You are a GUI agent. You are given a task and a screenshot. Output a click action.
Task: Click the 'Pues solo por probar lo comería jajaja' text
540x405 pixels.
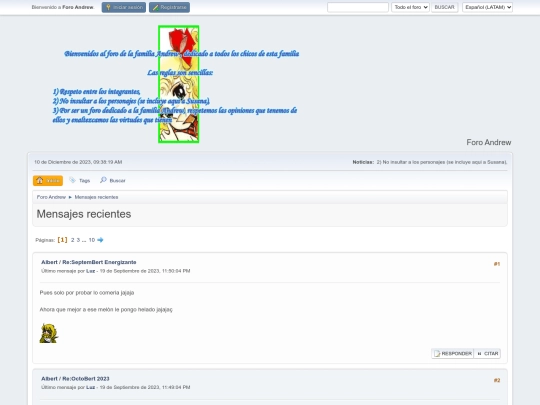point(87,293)
